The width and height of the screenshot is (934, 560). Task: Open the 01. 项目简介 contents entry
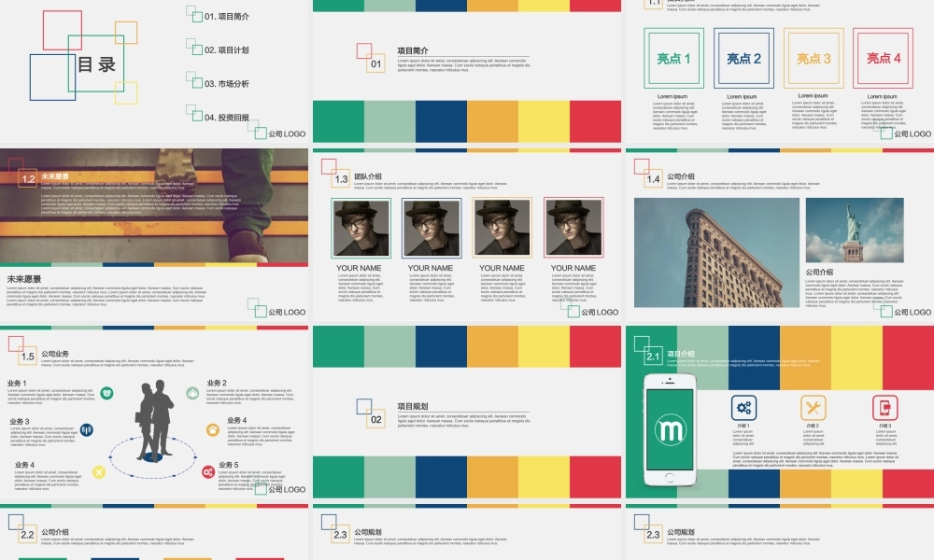pyautogui.click(x=226, y=17)
